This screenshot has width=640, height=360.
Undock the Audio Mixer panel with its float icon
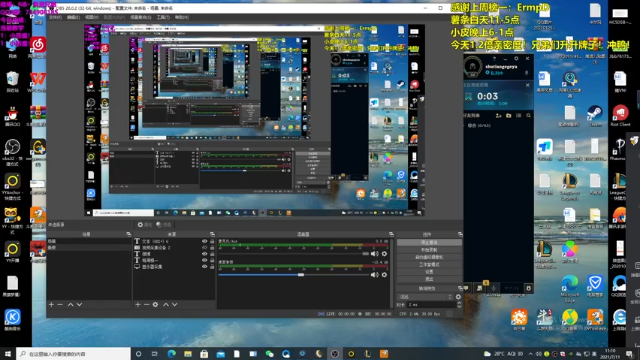(x=391, y=234)
